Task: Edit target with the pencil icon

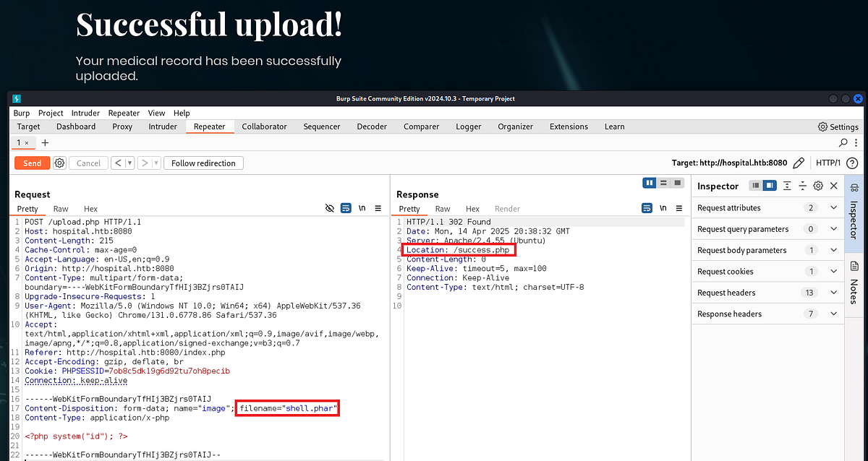Action: coord(799,163)
